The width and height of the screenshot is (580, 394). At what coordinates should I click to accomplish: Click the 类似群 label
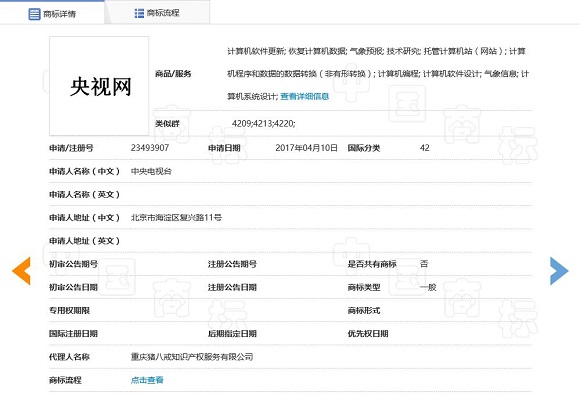click(167, 124)
